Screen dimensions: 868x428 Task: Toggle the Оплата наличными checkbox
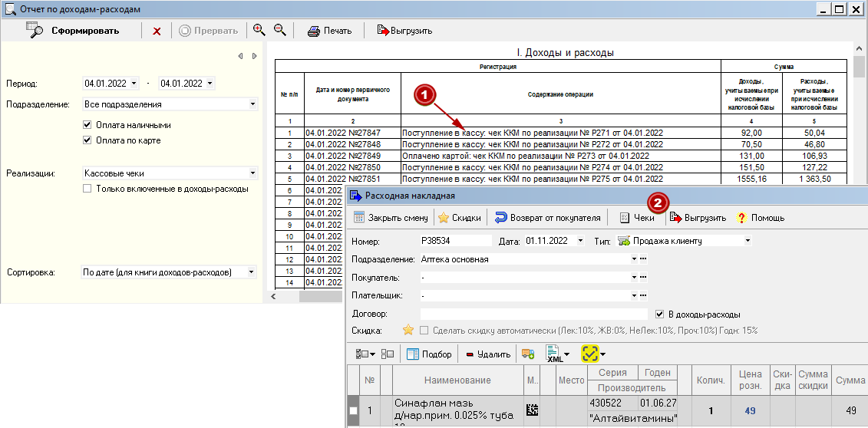(87, 125)
